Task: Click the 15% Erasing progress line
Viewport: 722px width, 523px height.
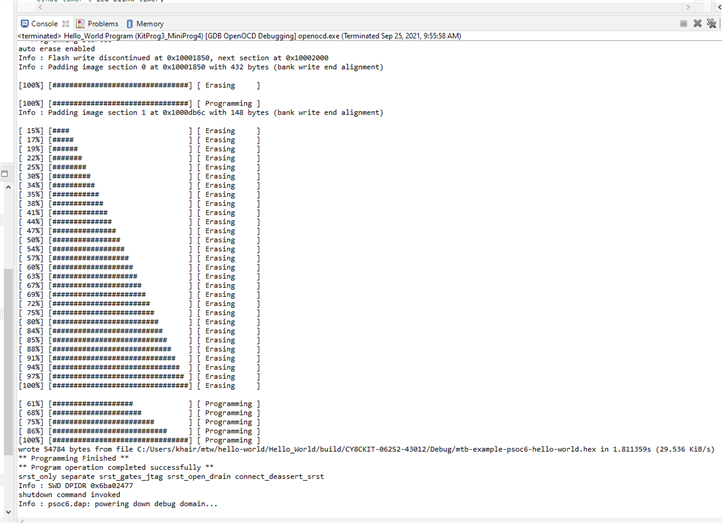Action: 139,131
